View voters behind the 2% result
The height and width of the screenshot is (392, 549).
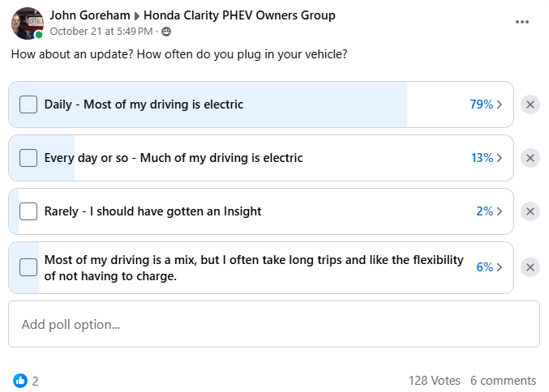pos(489,211)
